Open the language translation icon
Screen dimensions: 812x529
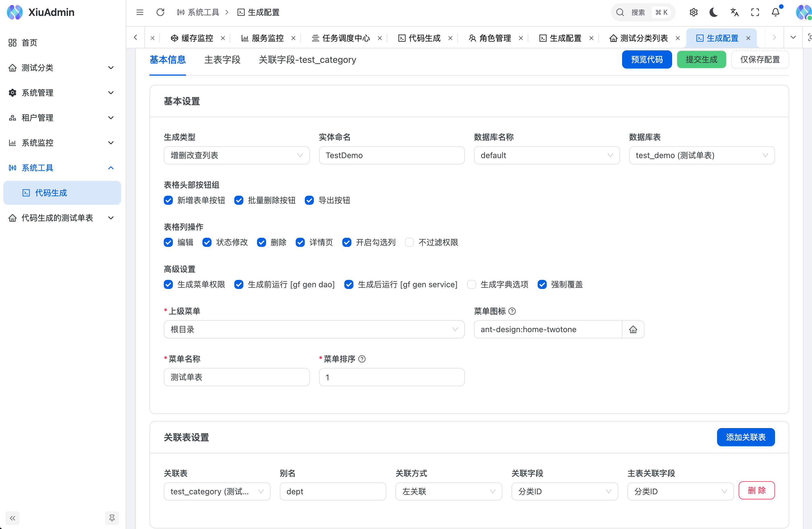click(x=734, y=12)
